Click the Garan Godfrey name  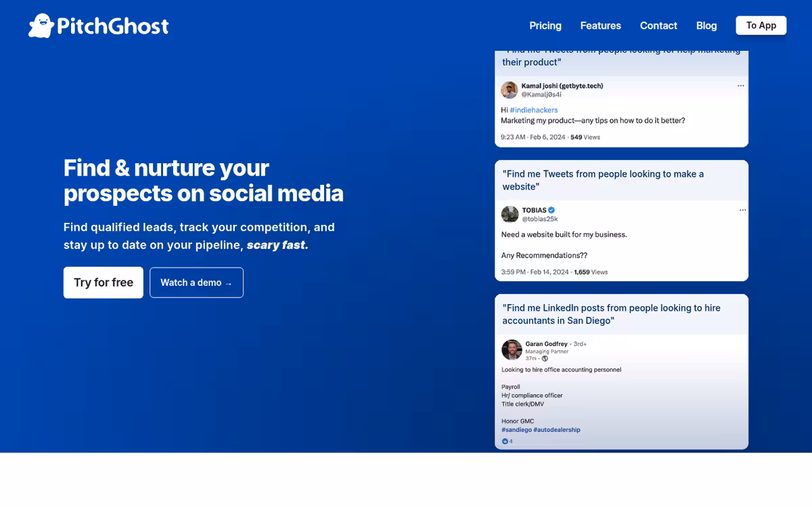tap(547, 344)
